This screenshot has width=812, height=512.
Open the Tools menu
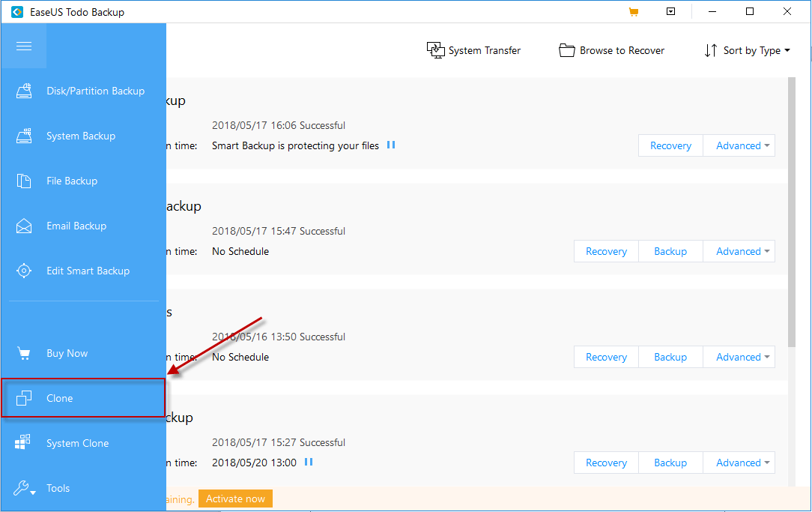83,488
